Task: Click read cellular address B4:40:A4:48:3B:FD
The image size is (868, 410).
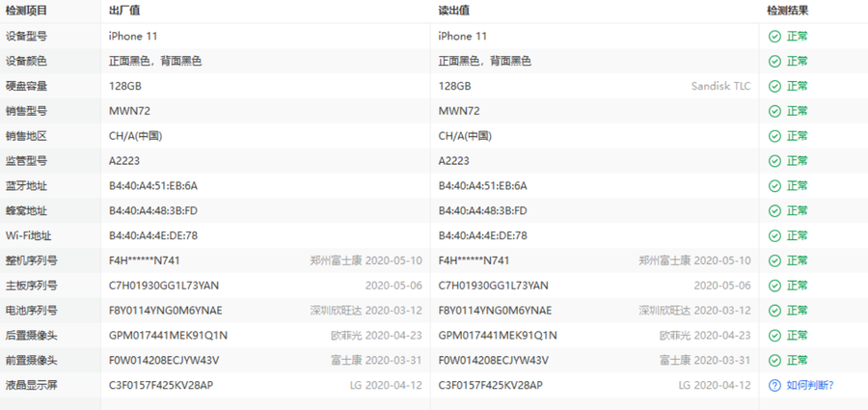Action: pos(483,211)
